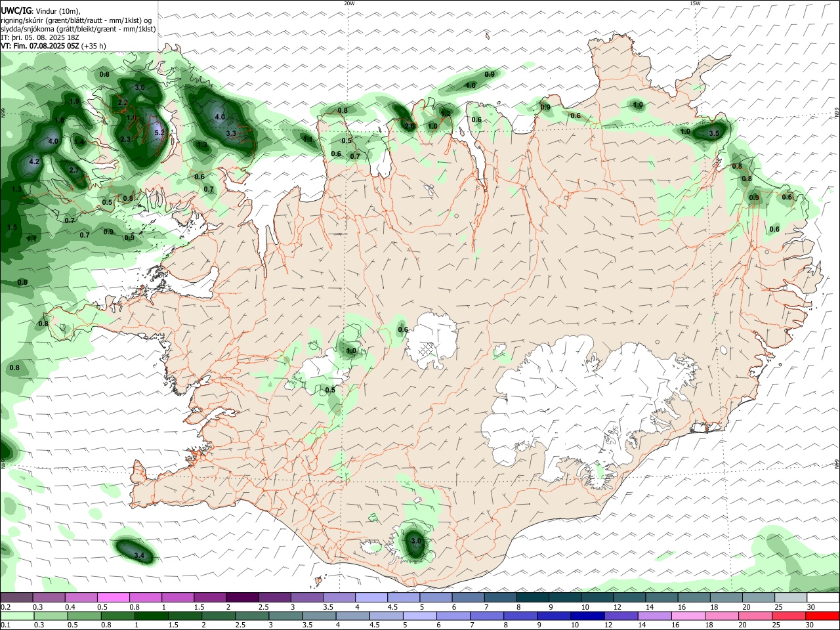
Task: Select darkest purple 2 swatch in upper legend
Action: 242,598
